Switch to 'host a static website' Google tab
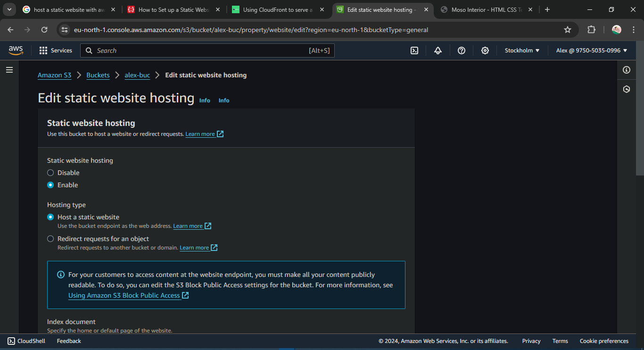This screenshot has width=644, height=350. (69, 9)
